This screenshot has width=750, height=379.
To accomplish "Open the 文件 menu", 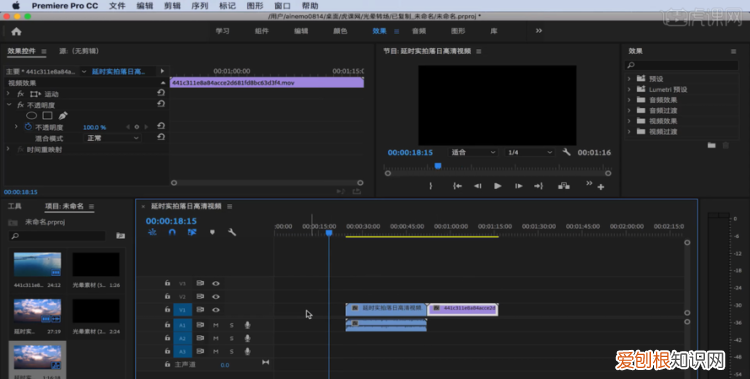I will (x=117, y=6).
